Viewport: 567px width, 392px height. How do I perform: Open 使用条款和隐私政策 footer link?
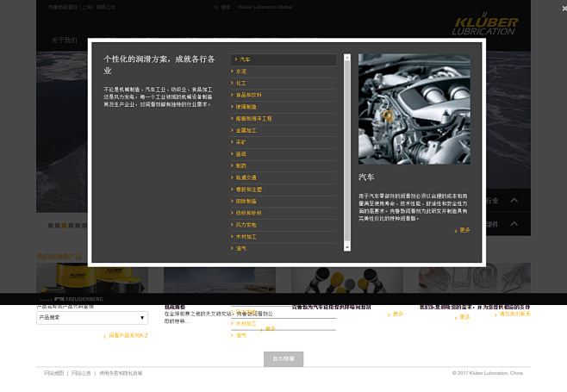tap(121, 373)
